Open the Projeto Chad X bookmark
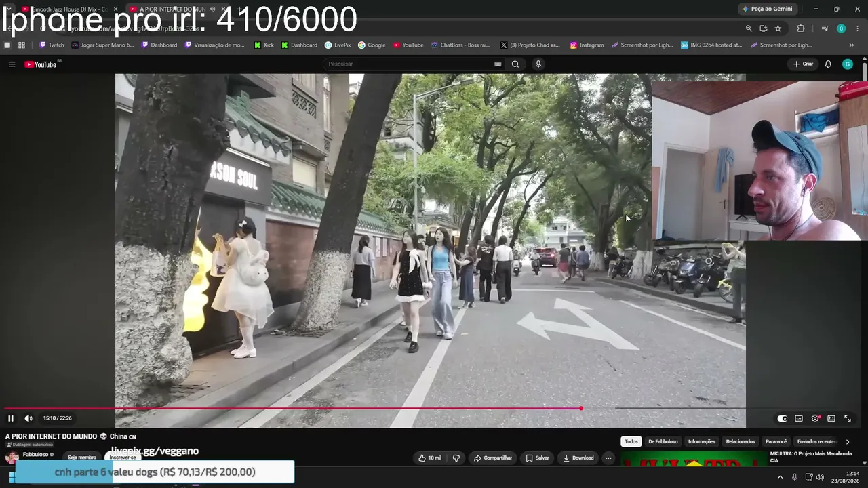The image size is (868, 488). (x=530, y=45)
